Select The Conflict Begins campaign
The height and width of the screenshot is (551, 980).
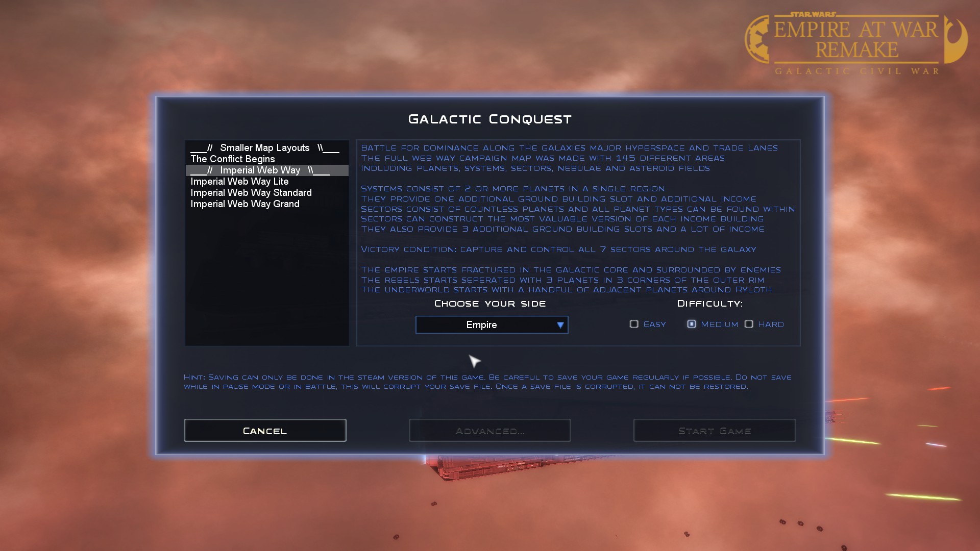[x=232, y=158]
